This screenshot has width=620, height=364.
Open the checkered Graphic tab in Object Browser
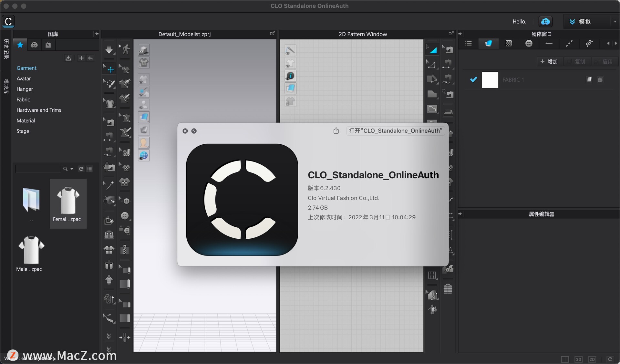click(509, 43)
